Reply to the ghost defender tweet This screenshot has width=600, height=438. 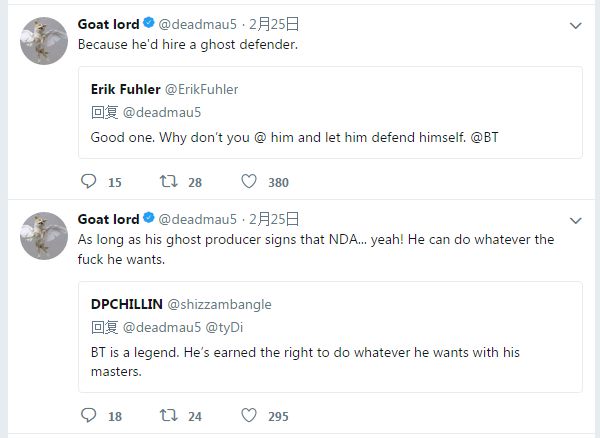click(x=88, y=182)
